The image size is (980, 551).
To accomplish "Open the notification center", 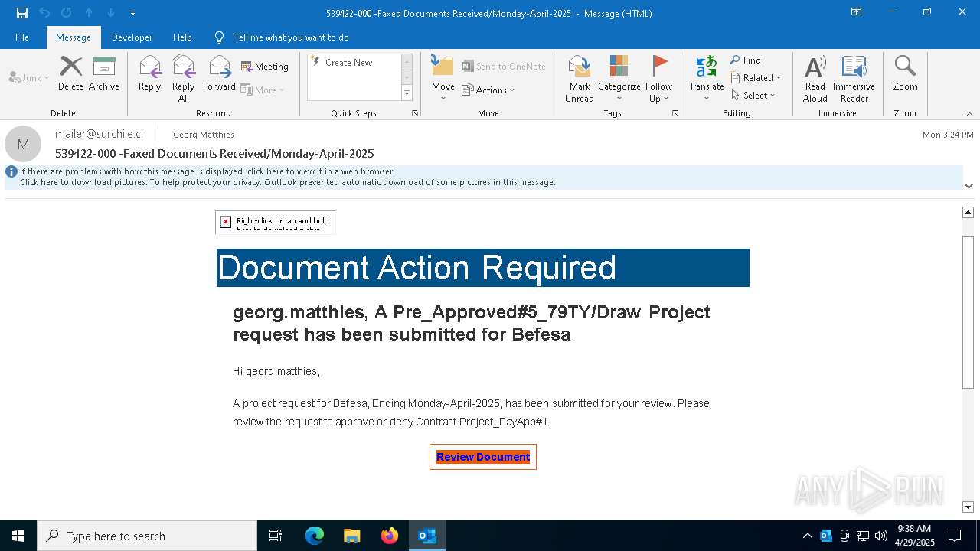I will (x=955, y=536).
